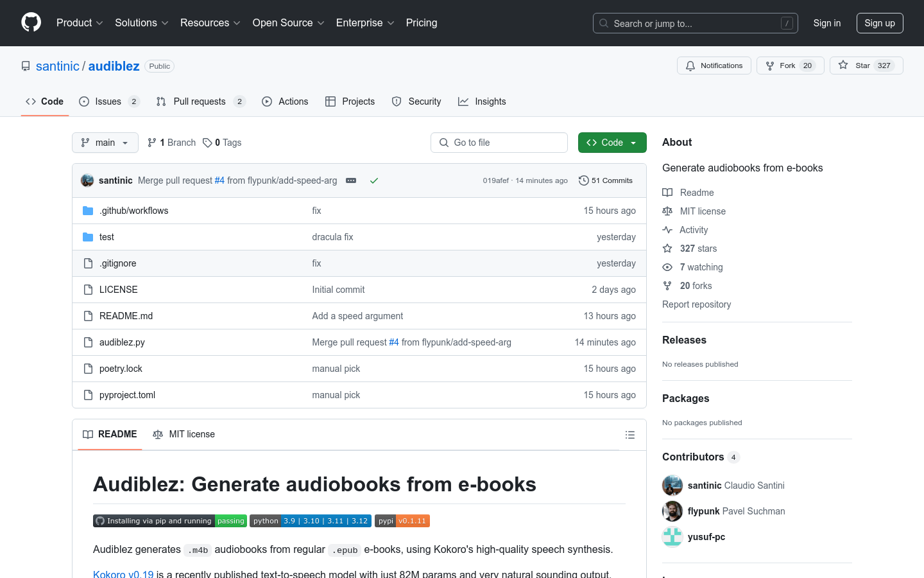Click the eye icon beside watching
The height and width of the screenshot is (578, 924).
click(x=667, y=267)
